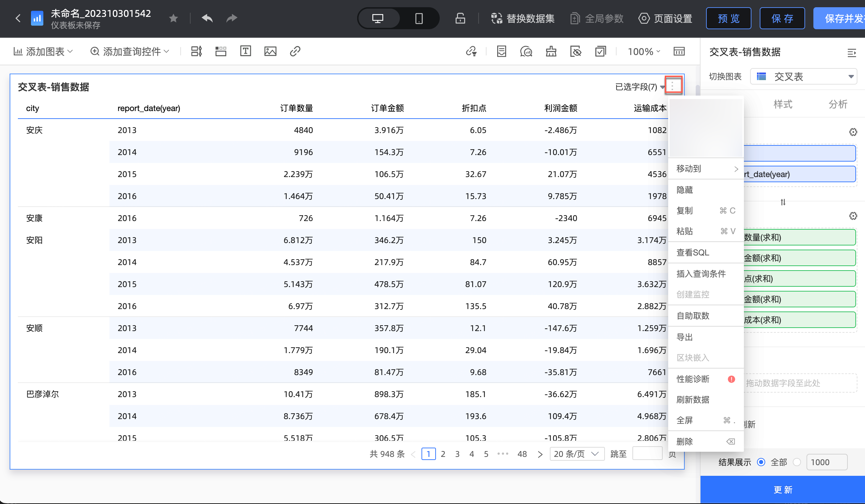The height and width of the screenshot is (504, 865).
Task: Click the toolbox icon in toolbar
Action: pyautogui.click(x=551, y=52)
